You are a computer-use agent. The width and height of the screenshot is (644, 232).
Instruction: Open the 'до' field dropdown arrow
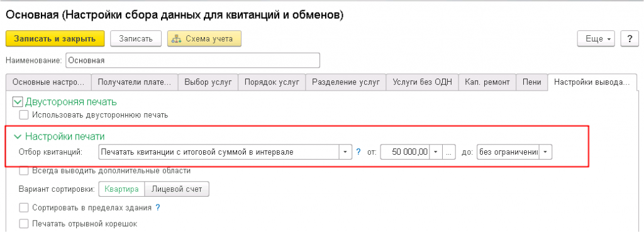pyautogui.click(x=545, y=152)
